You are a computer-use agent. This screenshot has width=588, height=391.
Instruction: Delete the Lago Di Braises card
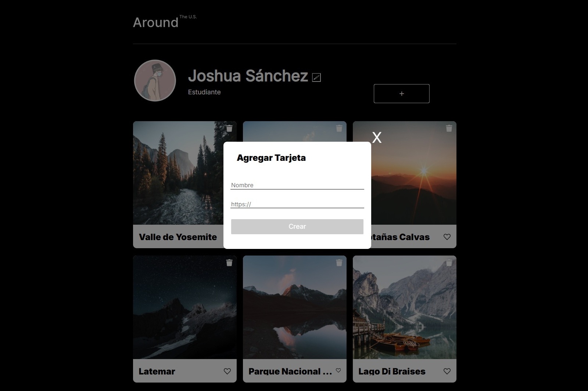tap(449, 263)
